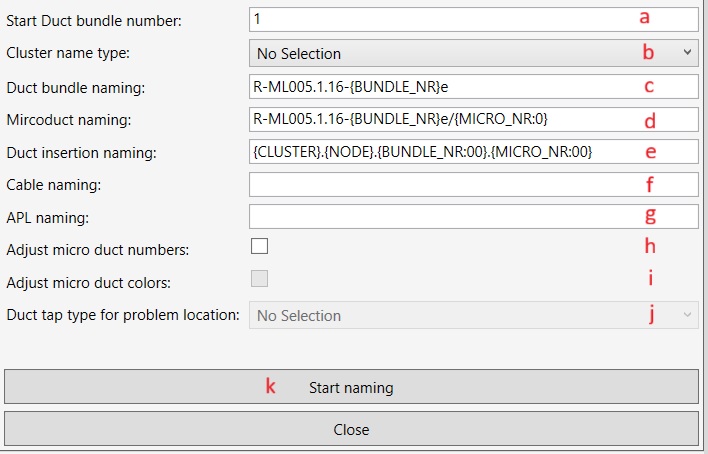Click the Start Duct bundle number field

tap(440, 19)
